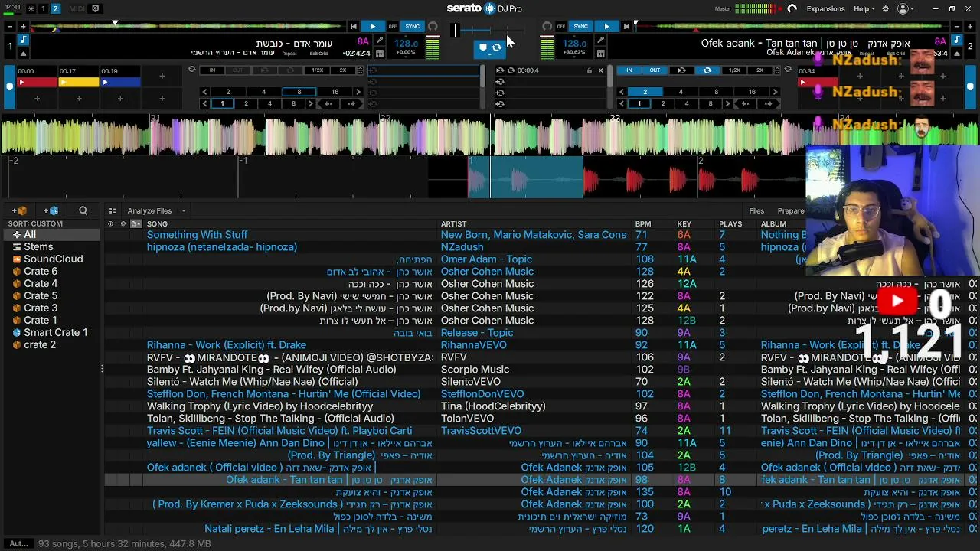Open deck 2 edit grid pencil tool
The image size is (980, 551).
click(601, 41)
